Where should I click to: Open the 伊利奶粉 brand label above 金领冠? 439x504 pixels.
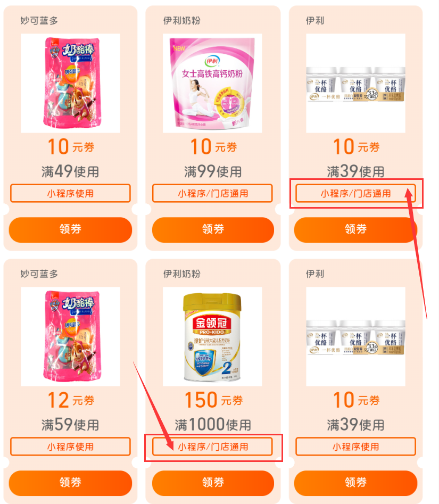click(x=182, y=274)
